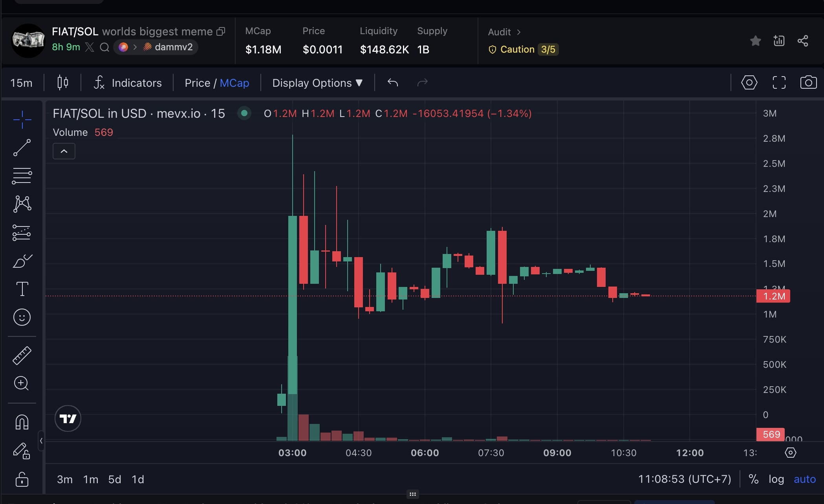Screen dimensions: 824x504
Task: Open the Display Options dropdown
Action: click(x=317, y=83)
